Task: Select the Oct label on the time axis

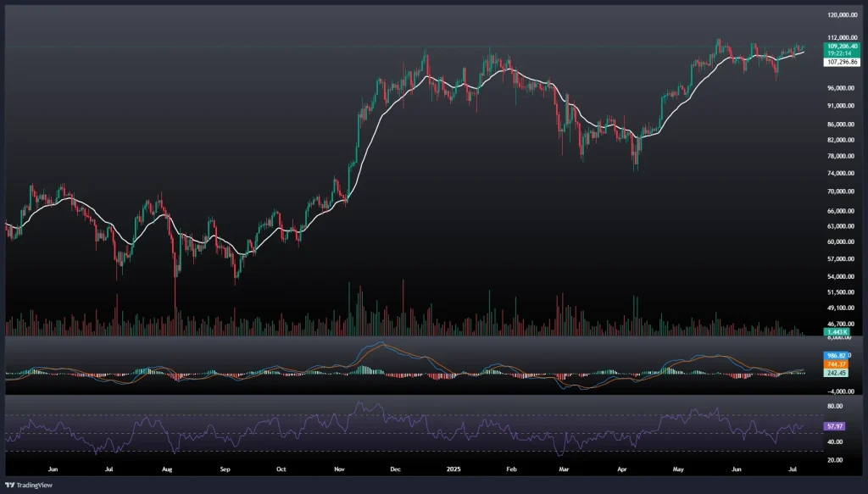Action: [281, 468]
